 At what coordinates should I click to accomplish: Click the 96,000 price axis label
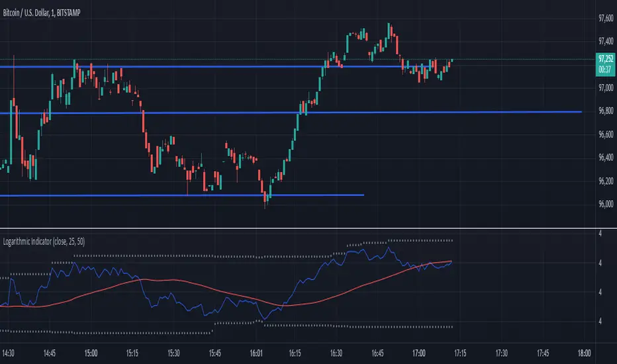point(606,204)
